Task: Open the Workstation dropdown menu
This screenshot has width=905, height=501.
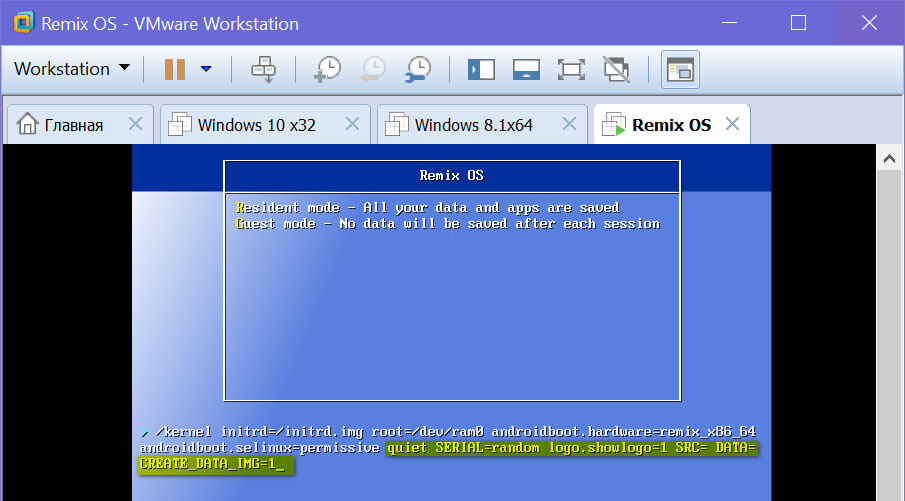Action: [72, 69]
